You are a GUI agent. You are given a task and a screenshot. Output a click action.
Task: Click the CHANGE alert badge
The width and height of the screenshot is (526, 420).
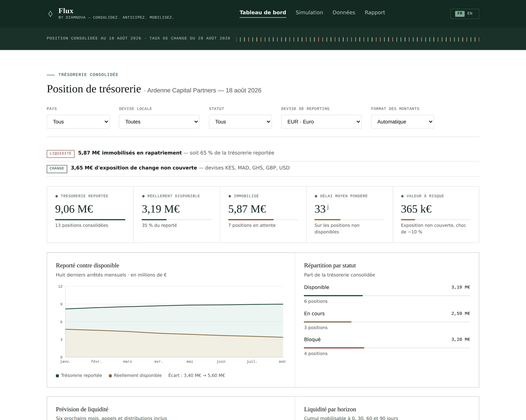click(57, 169)
